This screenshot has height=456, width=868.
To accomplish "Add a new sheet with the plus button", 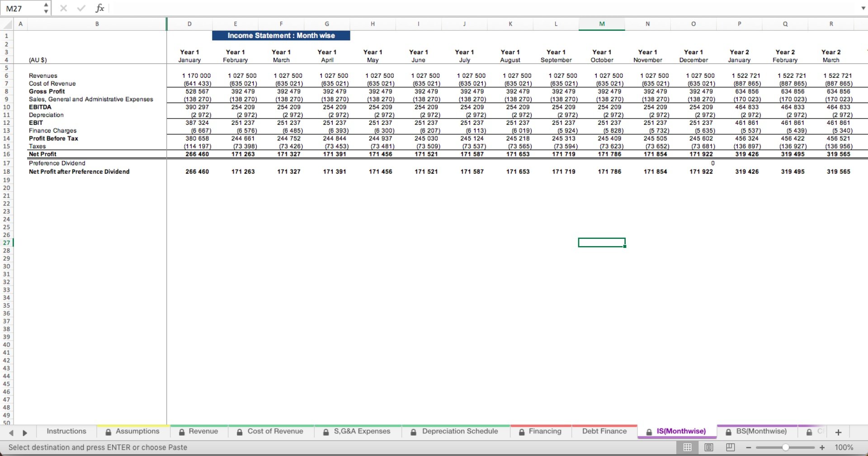I will [x=838, y=431].
